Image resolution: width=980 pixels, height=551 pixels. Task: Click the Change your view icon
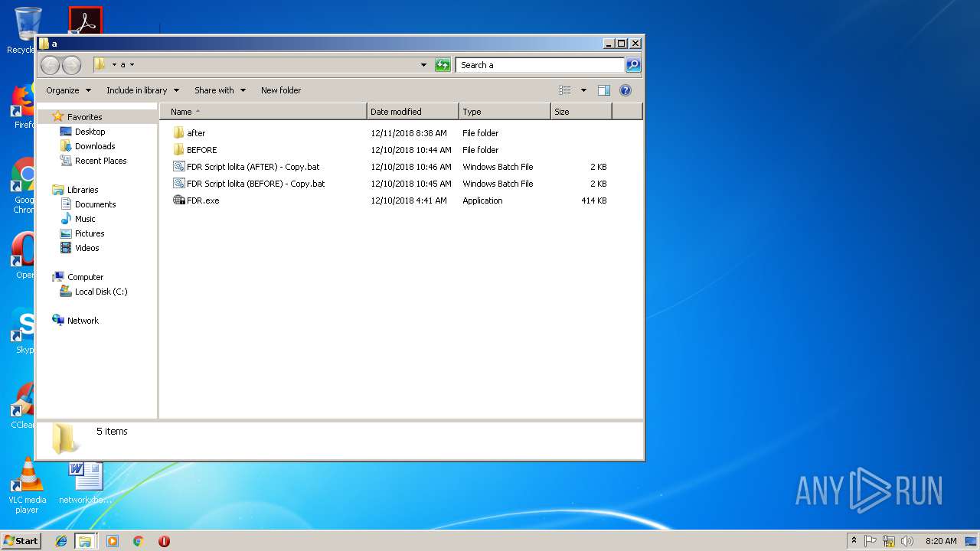[x=565, y=90]
